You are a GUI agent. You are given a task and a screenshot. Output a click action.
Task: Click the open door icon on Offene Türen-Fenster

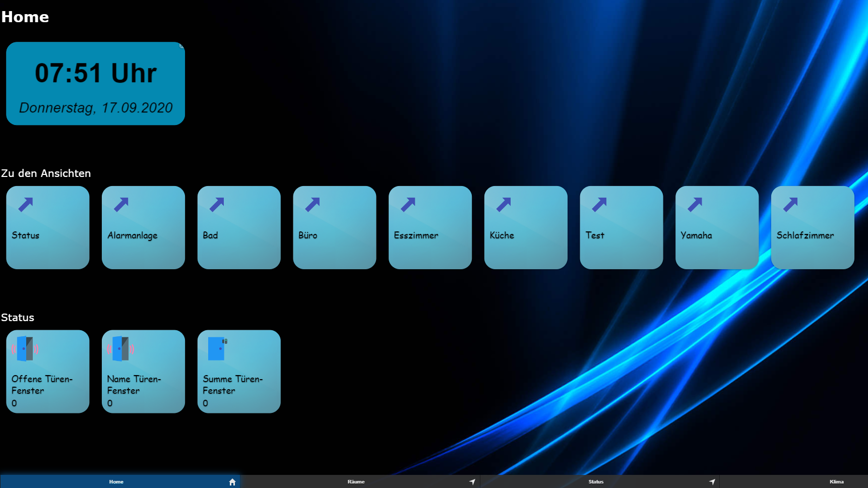[25, 348]
